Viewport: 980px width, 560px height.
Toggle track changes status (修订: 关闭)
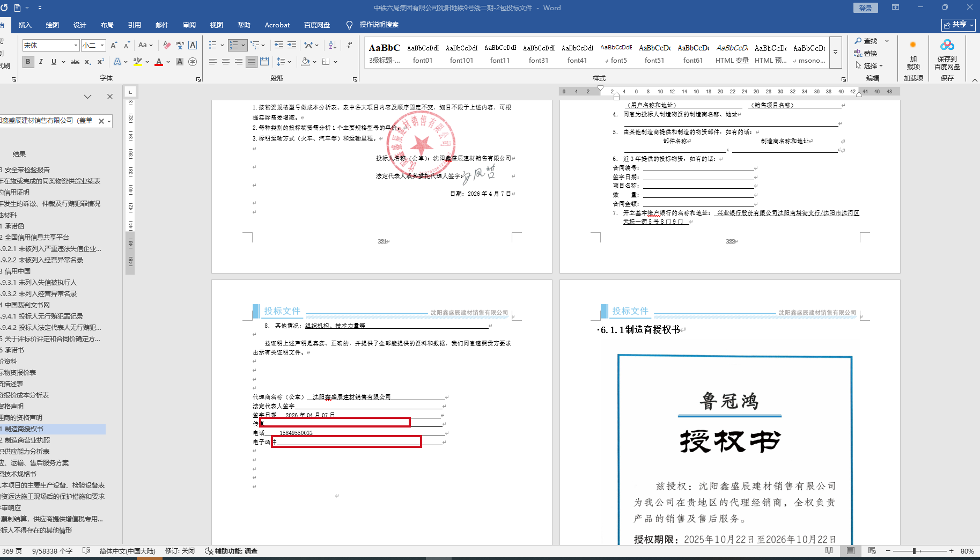pyautogui.click(x=180, y=551)
